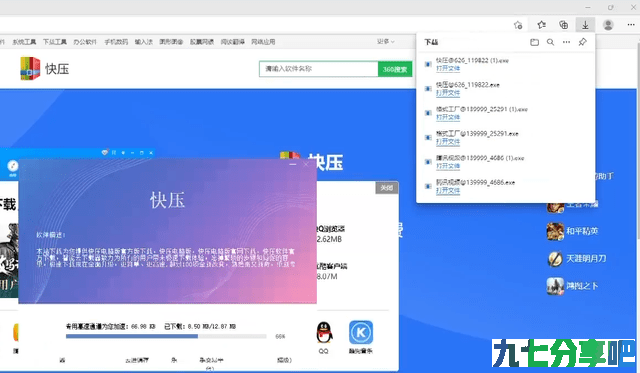The width and height of the screenshot is (640, 373).
Task: Open file link for 快压@626_119822 (1).exe
Action: pyautogui.click(x=448, y=69)
